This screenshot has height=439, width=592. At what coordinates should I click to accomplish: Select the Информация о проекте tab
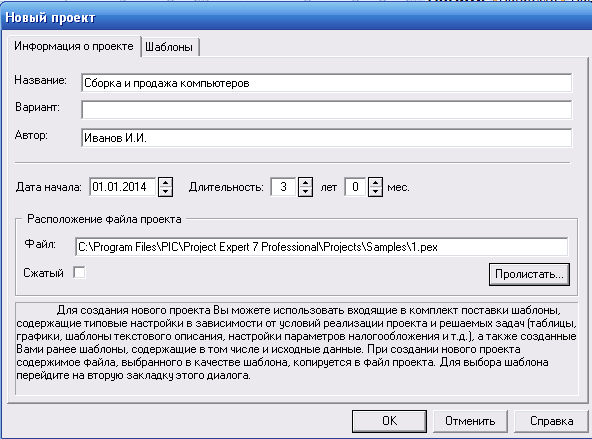pyautogui.click(x=74, y=46)
